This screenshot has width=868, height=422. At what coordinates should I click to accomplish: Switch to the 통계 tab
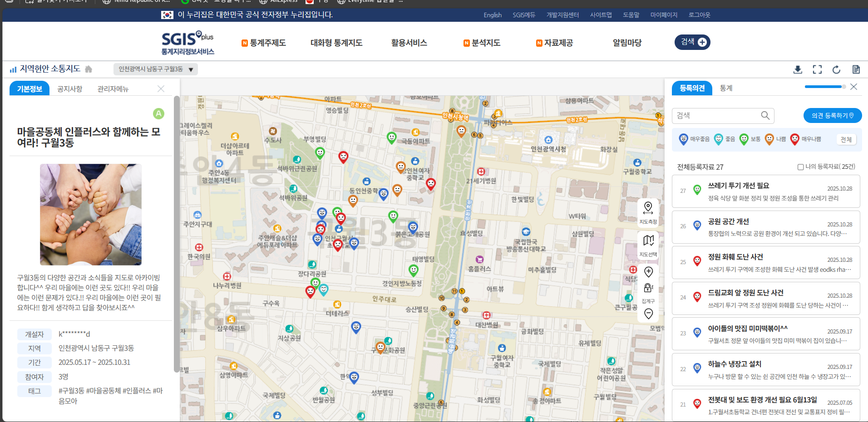click(x=726, y=88)
